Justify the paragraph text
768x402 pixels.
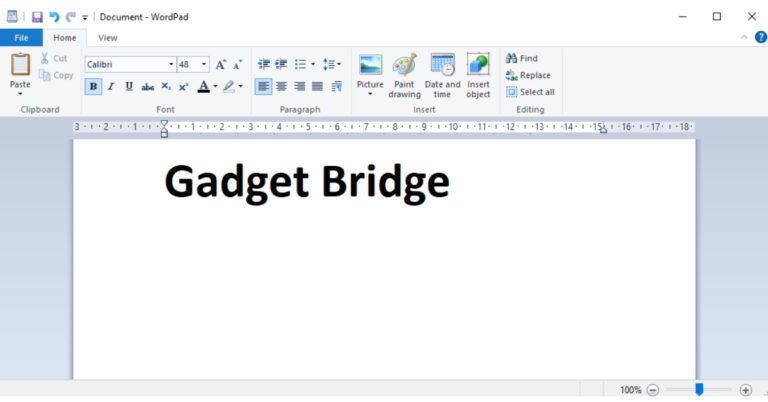click(317, 87)
